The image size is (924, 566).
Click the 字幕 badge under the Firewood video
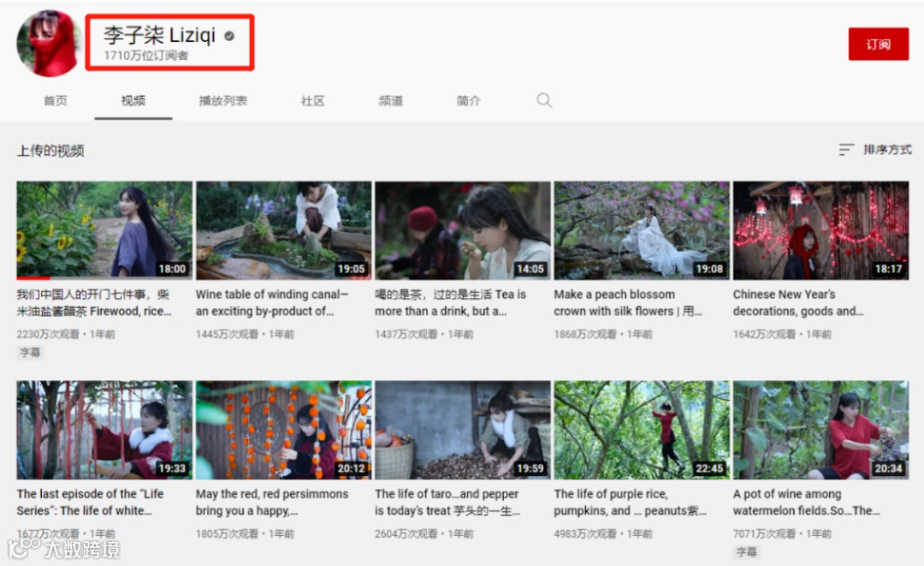point(30,353)
